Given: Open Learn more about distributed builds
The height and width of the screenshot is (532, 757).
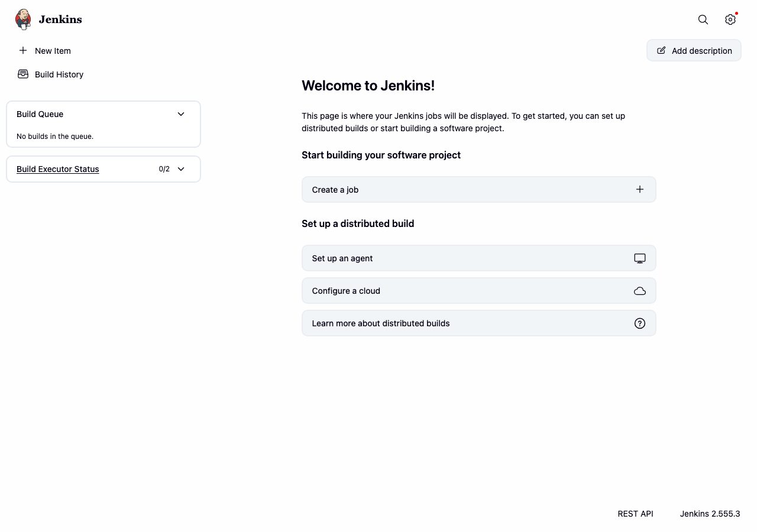Looking at the screenshot, I should (478, 323).
